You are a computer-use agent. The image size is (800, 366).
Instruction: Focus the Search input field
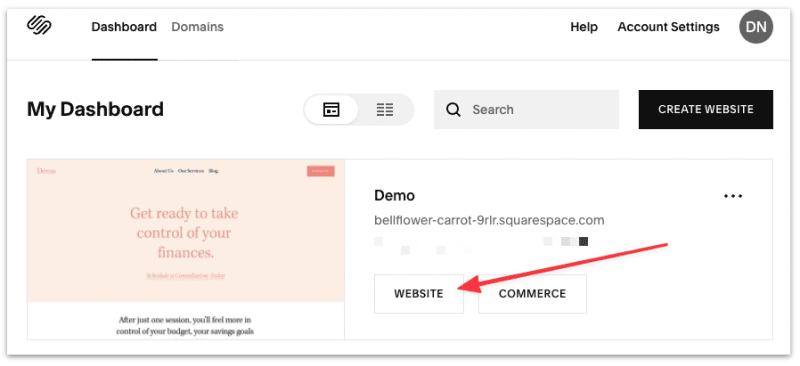click(526, 109)
